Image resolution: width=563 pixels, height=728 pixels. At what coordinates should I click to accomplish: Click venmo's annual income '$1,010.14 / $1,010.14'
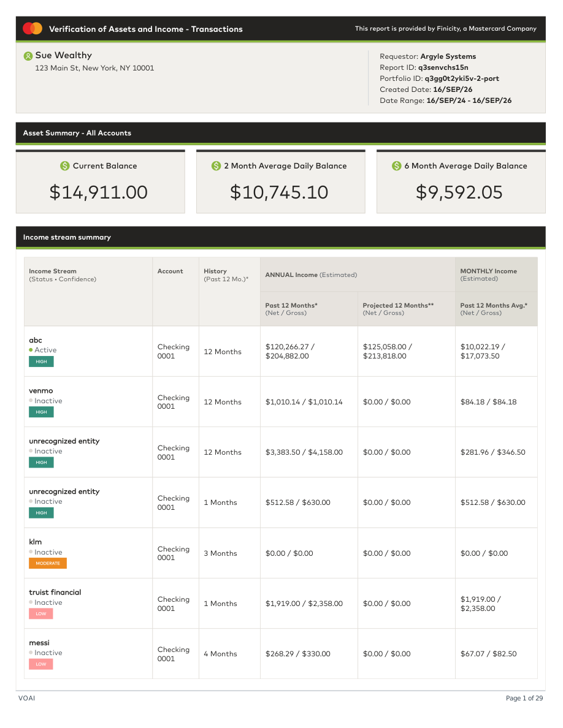tap(304, 402)
